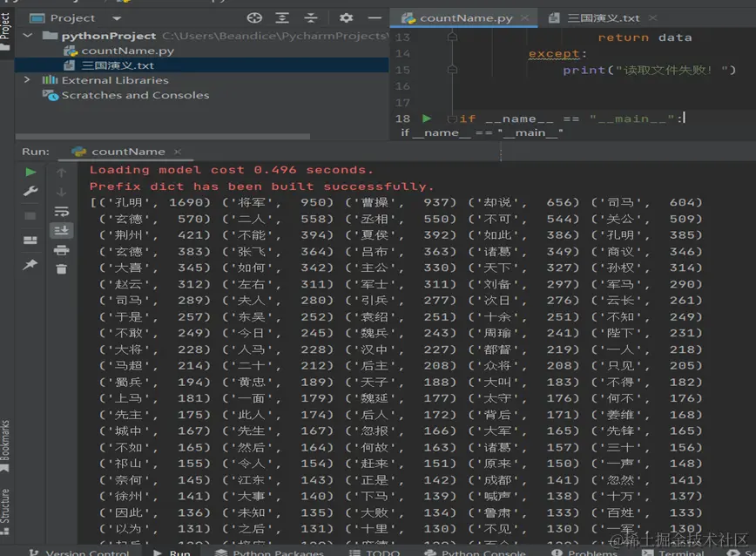Click 'Prefix dict has been built successfully.'

pyautogui.click(x=262, y=186)
